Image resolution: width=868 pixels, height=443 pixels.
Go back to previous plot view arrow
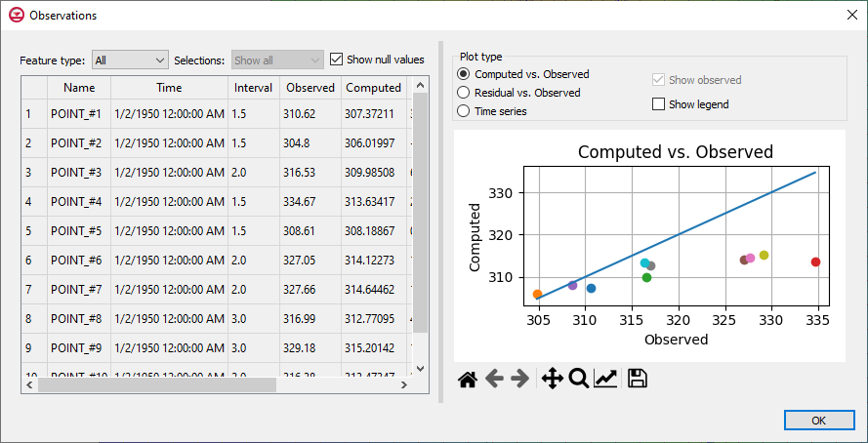pos(494,380)
